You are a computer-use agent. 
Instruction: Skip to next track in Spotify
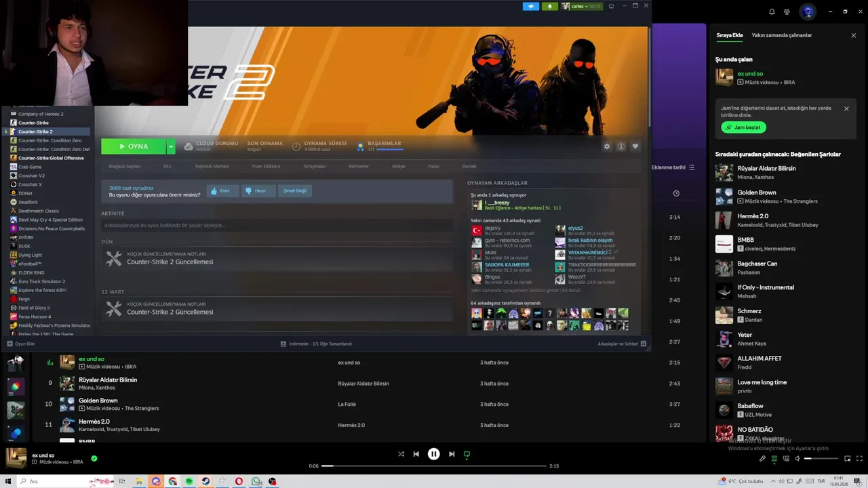click(452, 454)
